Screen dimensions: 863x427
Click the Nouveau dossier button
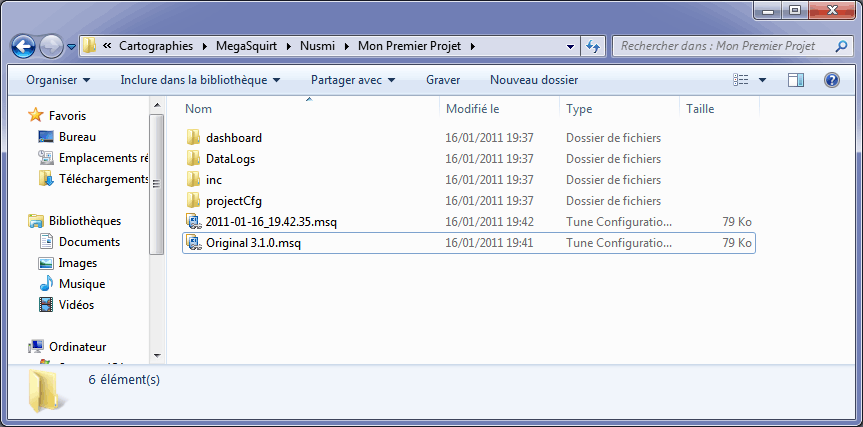pos(533,80)
